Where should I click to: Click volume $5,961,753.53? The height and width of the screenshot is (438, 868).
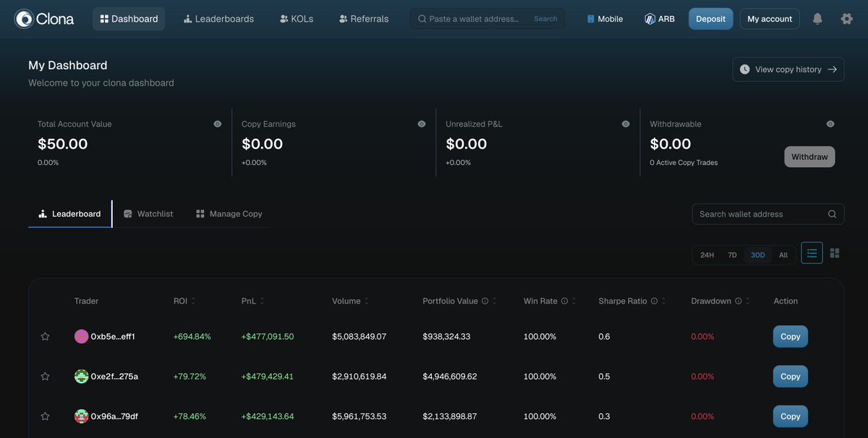359,416
